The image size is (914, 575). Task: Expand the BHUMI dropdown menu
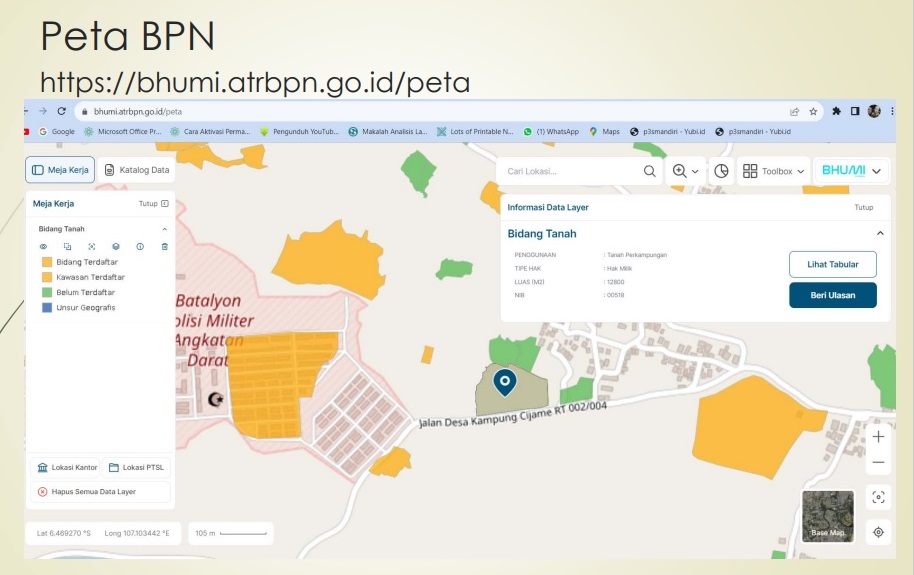click(x=852, y=171)
